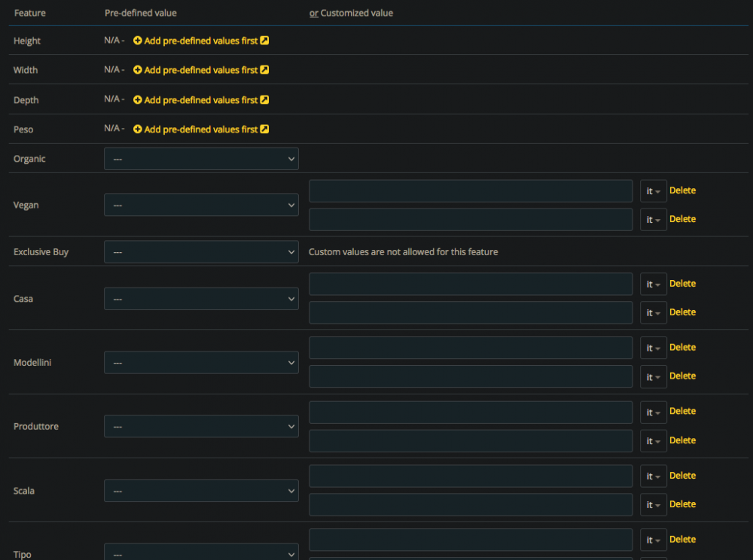Click the first Tipo customized value field
The width and height of the screenshot is (753, 560).
point(471,540)
